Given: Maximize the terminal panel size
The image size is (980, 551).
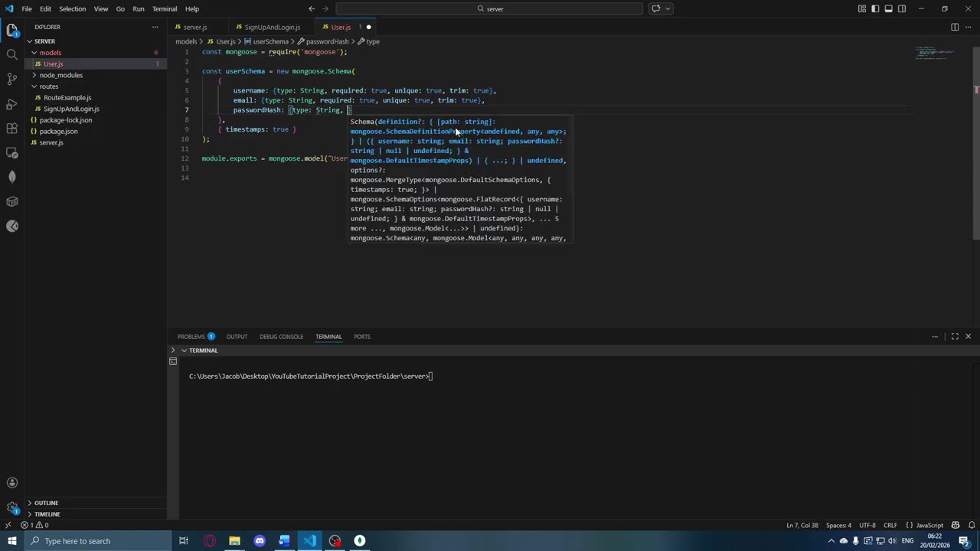Looking at the screenshot, I should pyautogui.click(x=955, y=337).
